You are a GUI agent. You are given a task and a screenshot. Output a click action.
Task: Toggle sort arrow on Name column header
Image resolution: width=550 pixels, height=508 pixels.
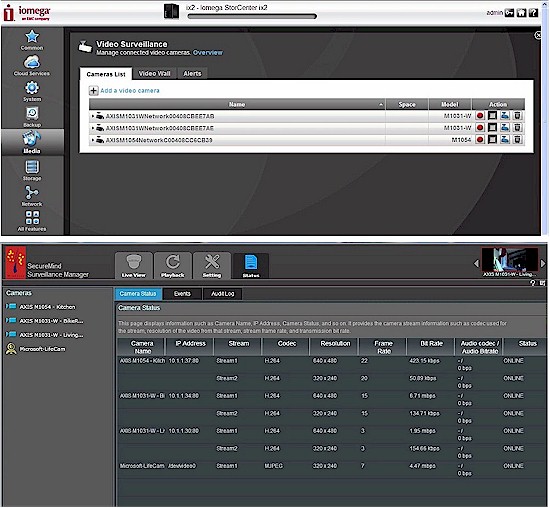pyautogui.click(x=381, y=105)
